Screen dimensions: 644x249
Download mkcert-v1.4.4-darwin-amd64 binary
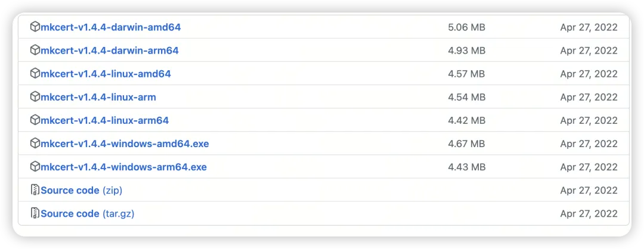(110, 27)
